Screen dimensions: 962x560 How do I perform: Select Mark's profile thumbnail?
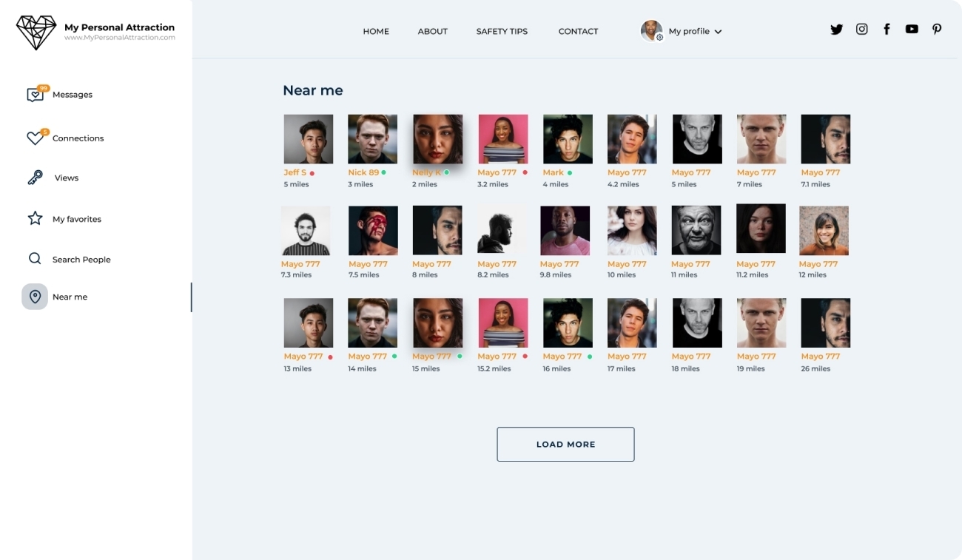(568, 139)
